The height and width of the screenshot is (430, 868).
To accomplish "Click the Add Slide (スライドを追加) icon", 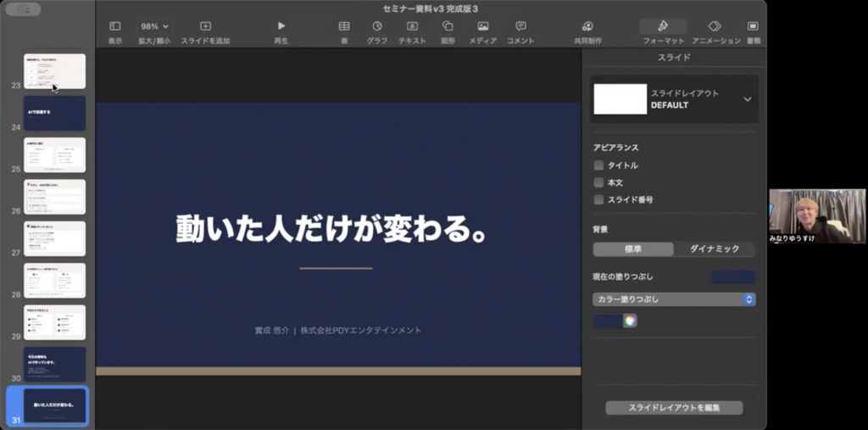I will pyautogui.click(x=205, y=26).
